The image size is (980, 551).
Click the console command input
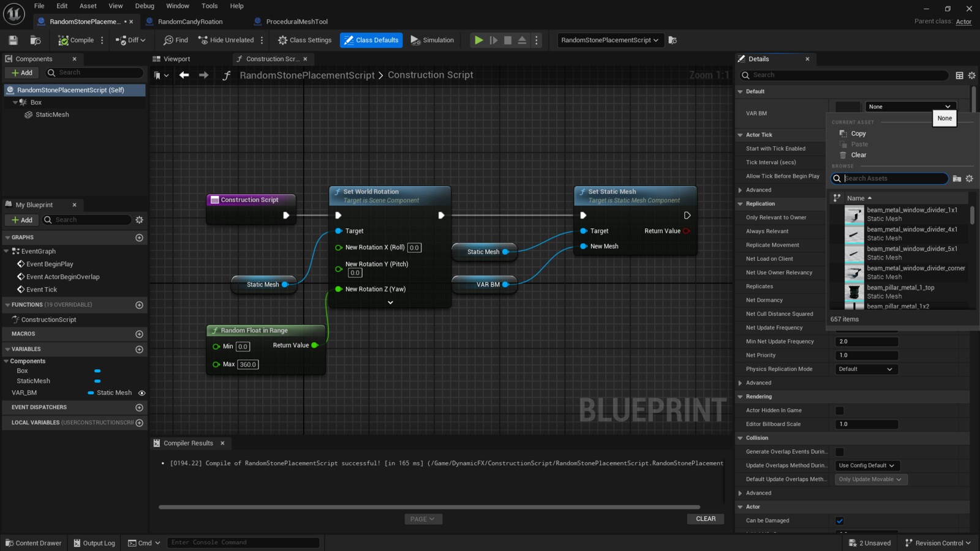[243, 542]
